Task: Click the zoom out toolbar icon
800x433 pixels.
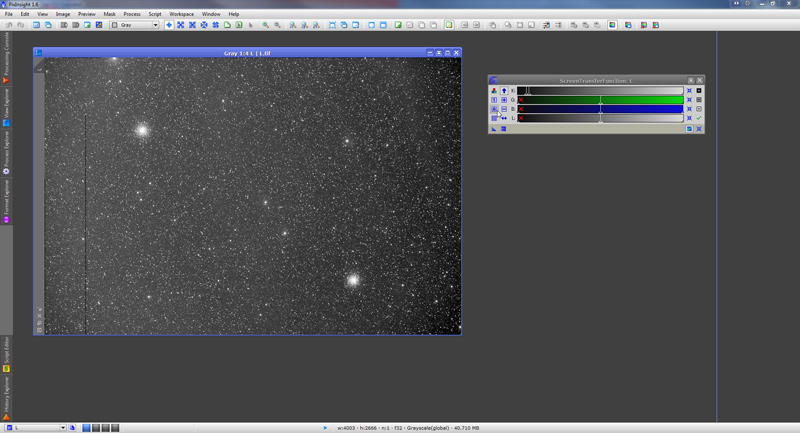Action: pos(277,25)
